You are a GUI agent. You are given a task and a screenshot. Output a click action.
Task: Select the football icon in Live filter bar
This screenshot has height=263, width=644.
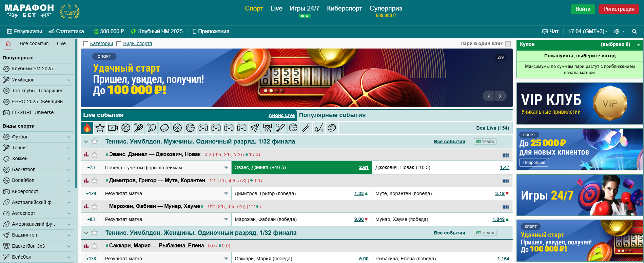click(x=126, y=128)
